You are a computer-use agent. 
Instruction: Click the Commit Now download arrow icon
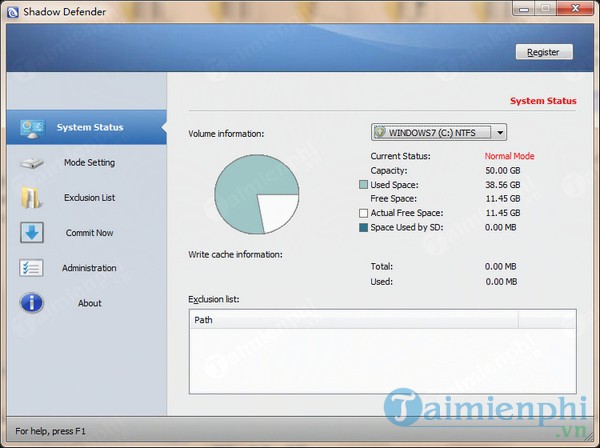click(32, 233)
